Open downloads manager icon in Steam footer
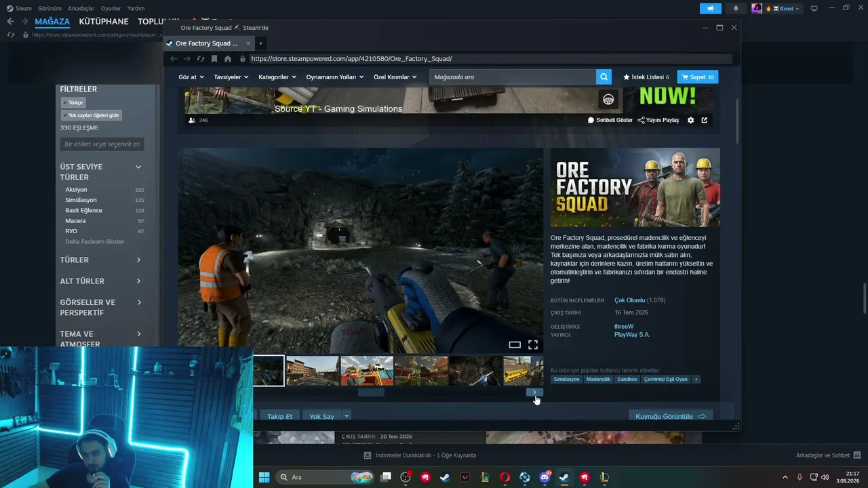The height and width of the screenshot is (488, 868). click(x=368, y=455)
